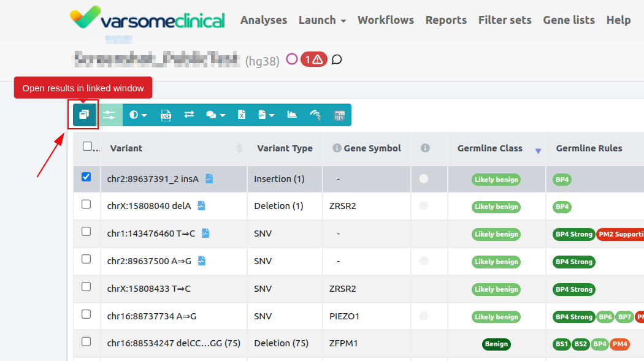The width and height of the screenshot is (644, 361).
Task: Uncheck the chr2:89637391_2 insA row checkbox
Action: [86, 177]
